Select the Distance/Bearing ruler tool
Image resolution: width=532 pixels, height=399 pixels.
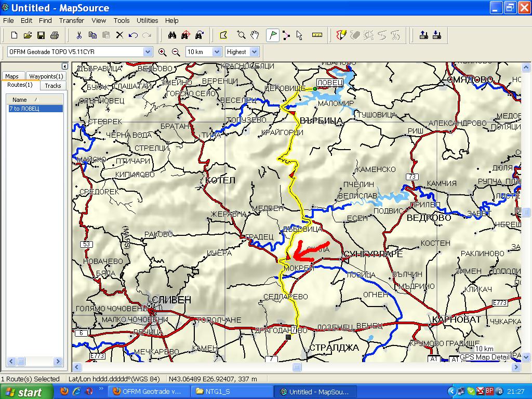tap(317, 35)
